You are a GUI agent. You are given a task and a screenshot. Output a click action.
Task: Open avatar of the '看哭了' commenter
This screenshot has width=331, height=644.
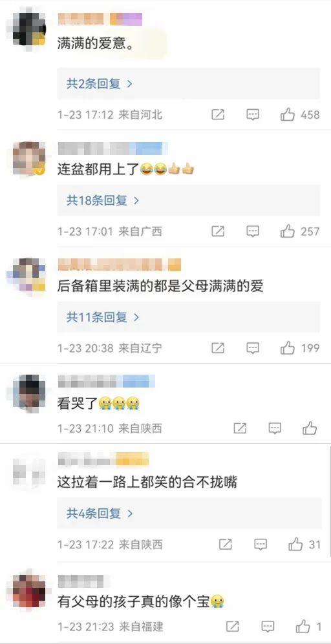[29, 393]
